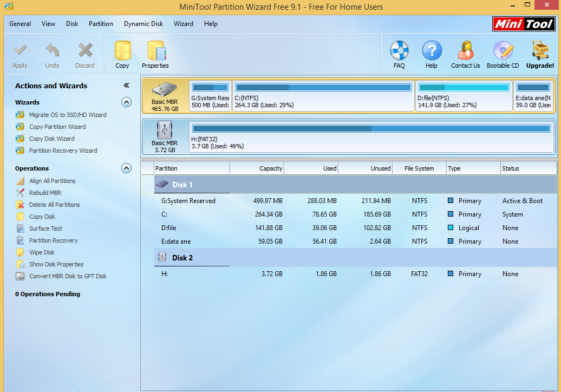Click the Bootable CD icon
Viewport: 561px width, 392px height.
[x=503, y=50]
